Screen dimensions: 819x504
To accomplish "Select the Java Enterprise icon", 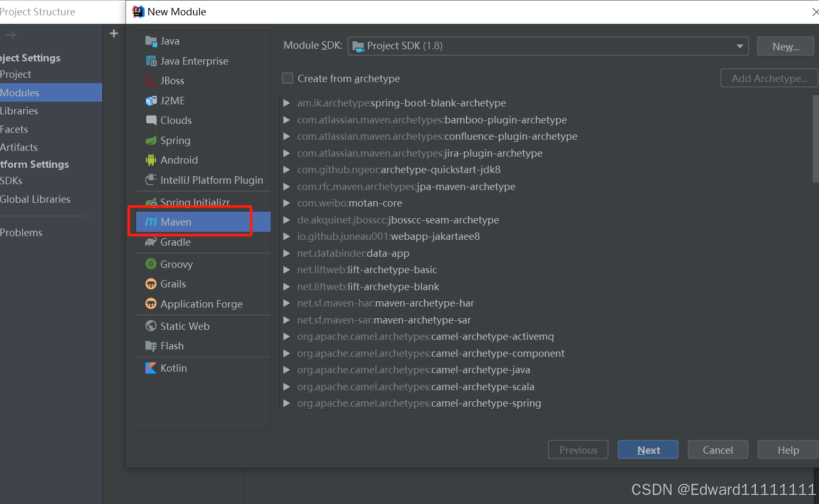I will tap(151, 61).
